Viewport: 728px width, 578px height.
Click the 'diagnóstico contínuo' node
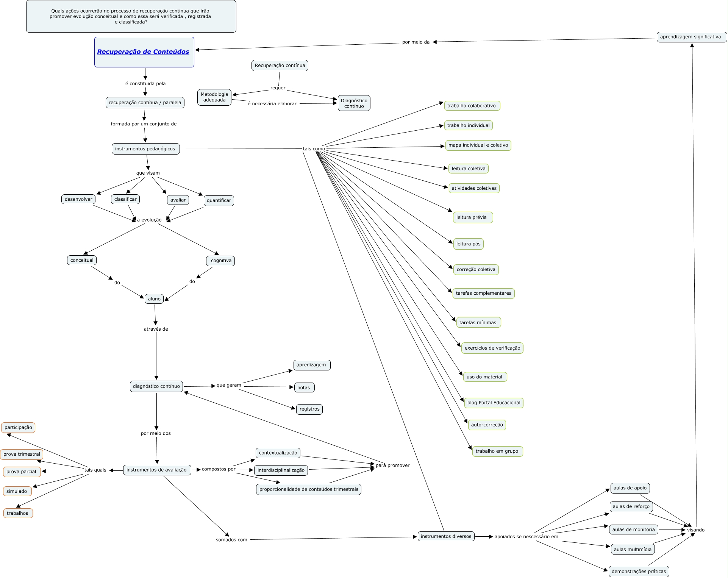coord(156,386)
